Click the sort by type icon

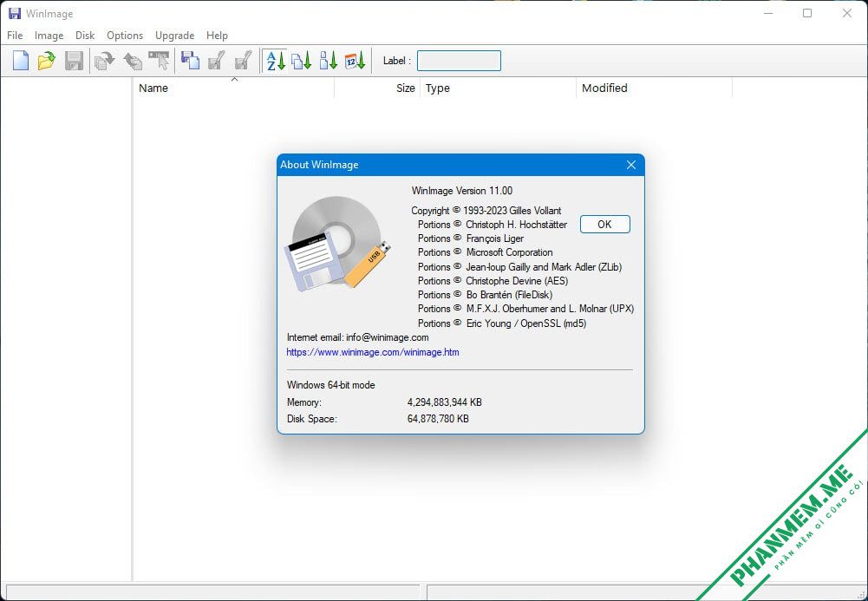[x=302, y=61]
